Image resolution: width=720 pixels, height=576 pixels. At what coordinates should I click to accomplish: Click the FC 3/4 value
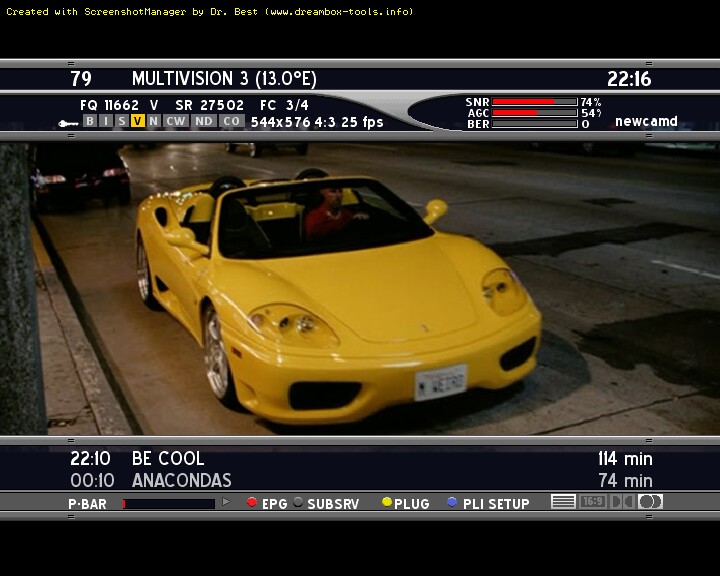coord(284,105)
